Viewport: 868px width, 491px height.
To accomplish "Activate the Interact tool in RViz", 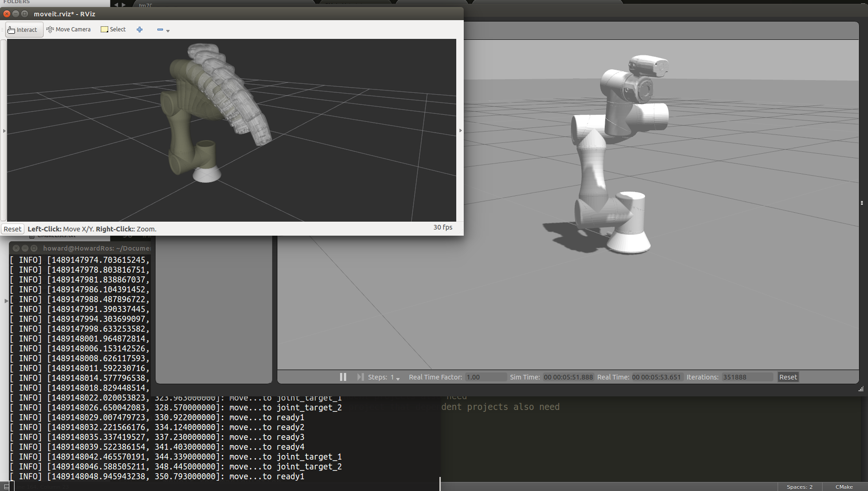I will point(24,30).
